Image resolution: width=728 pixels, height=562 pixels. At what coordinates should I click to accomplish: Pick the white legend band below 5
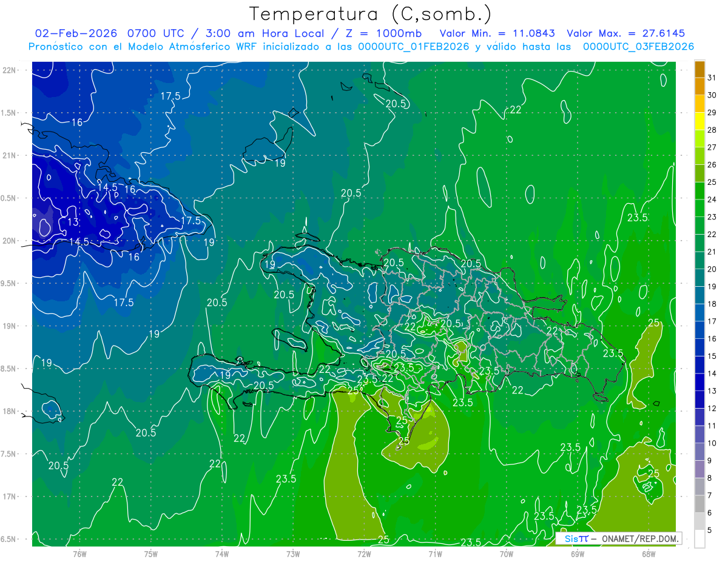[x=699, y=539]
